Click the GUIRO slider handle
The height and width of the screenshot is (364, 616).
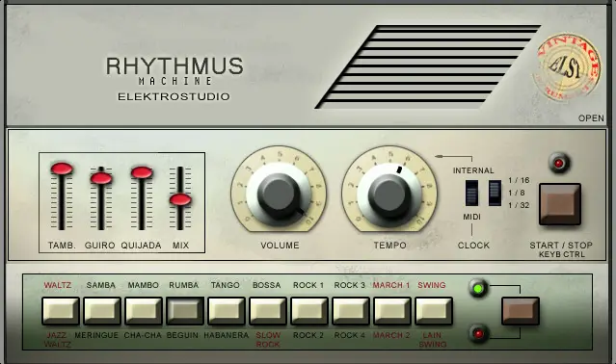101,178
